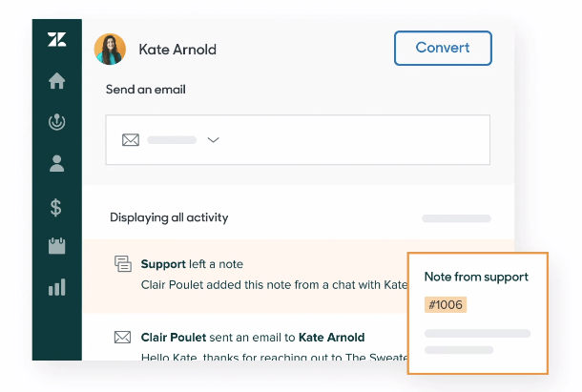Go to Contacts person icon
Image resolution: width=582 pixels, height=392 pixels.
[56, 163]
